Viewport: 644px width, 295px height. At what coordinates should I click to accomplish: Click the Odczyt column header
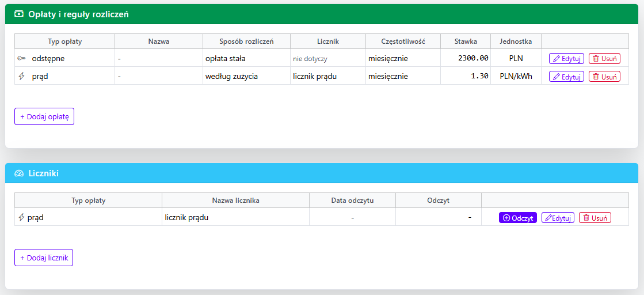[x=438, y=201]
